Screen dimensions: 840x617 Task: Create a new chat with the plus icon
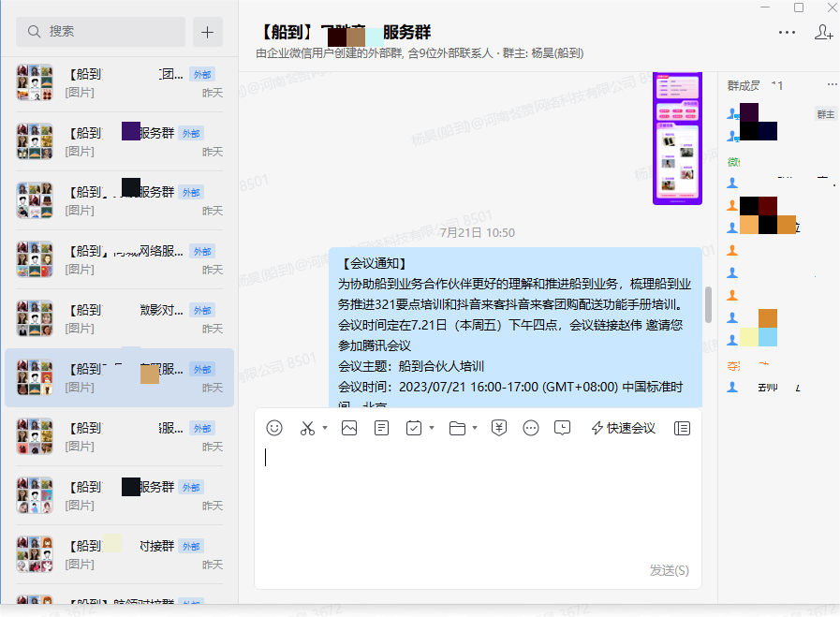tap(207, 31)
